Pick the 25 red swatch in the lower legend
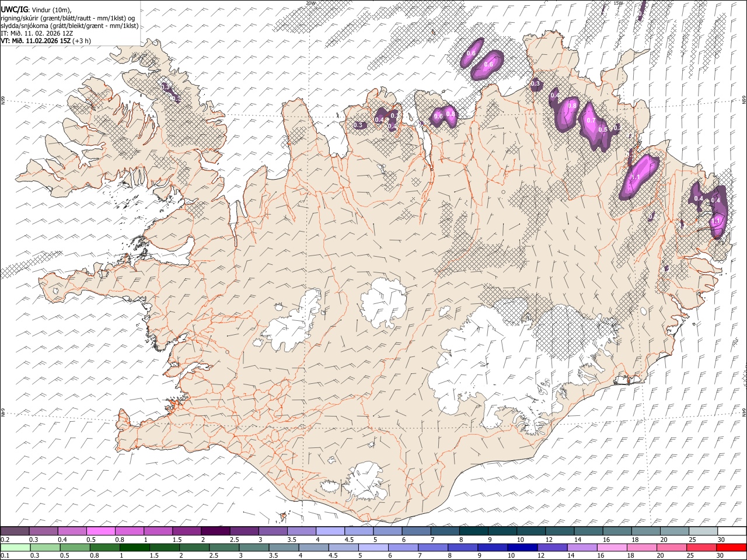Screen dimensions: 747x560 pyautogui.click(x=701, y=547)
